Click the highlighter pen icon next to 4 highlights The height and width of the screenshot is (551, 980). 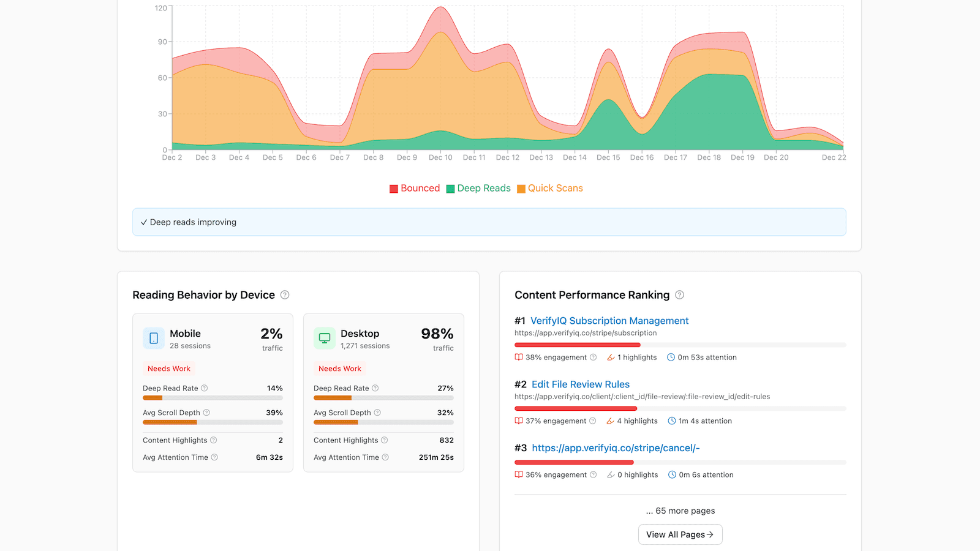[610, 421]
